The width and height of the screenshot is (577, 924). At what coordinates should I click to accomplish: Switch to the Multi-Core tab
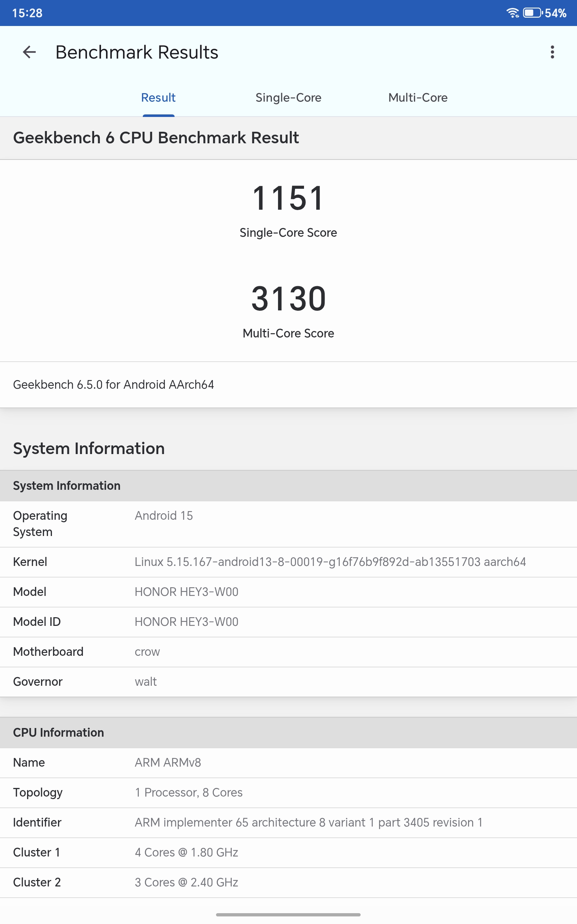click(x=418, y=98)
